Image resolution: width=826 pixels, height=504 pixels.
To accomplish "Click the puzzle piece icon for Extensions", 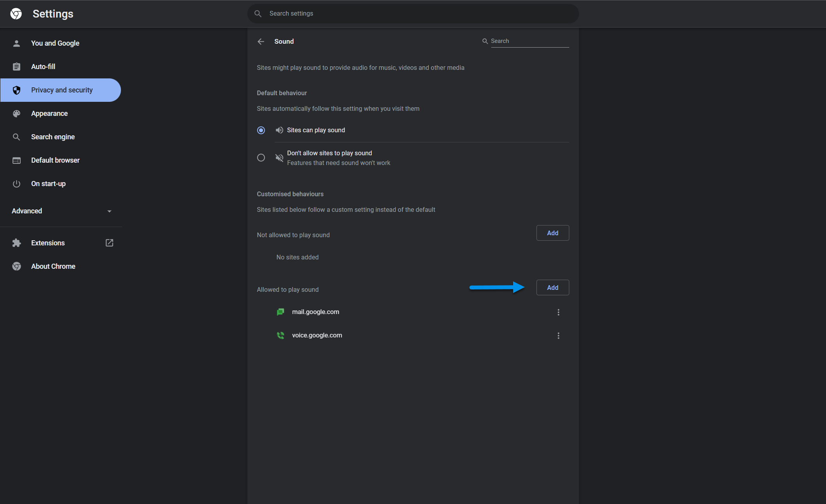I will pos(16,243).
